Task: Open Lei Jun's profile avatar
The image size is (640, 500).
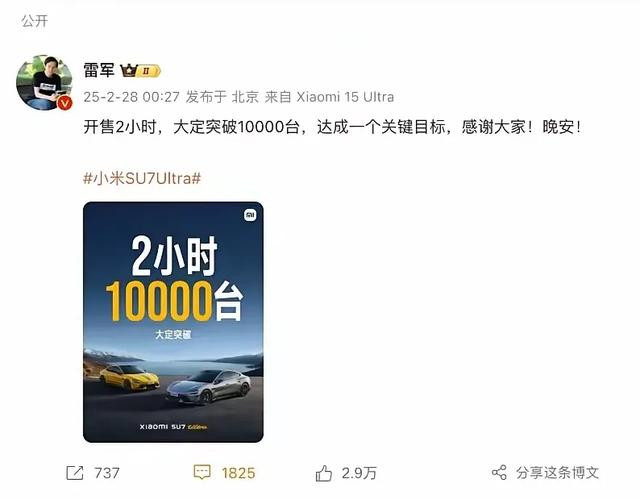Action: (x=44, y=82)
